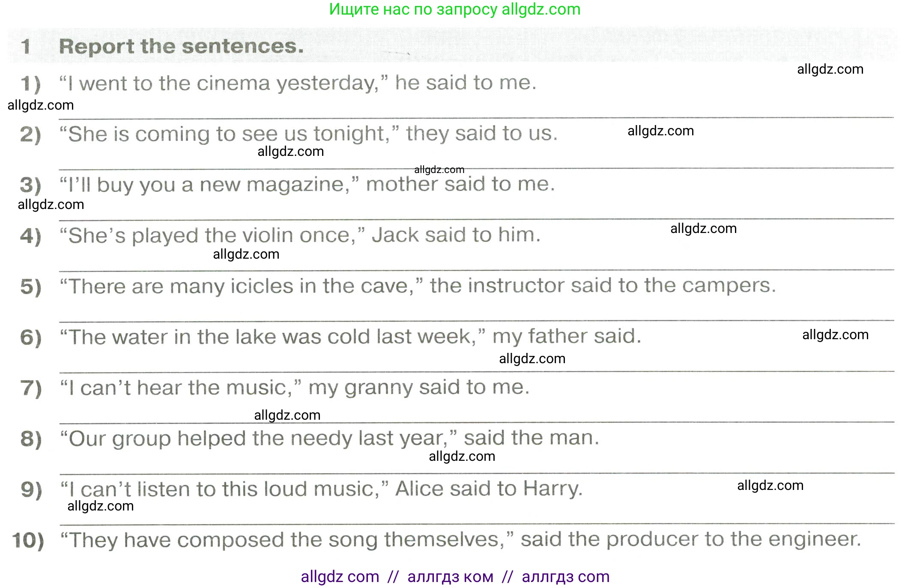
Task: Select "She is coming to see us tonight" sentence
Action: click(x=308, y=134)
